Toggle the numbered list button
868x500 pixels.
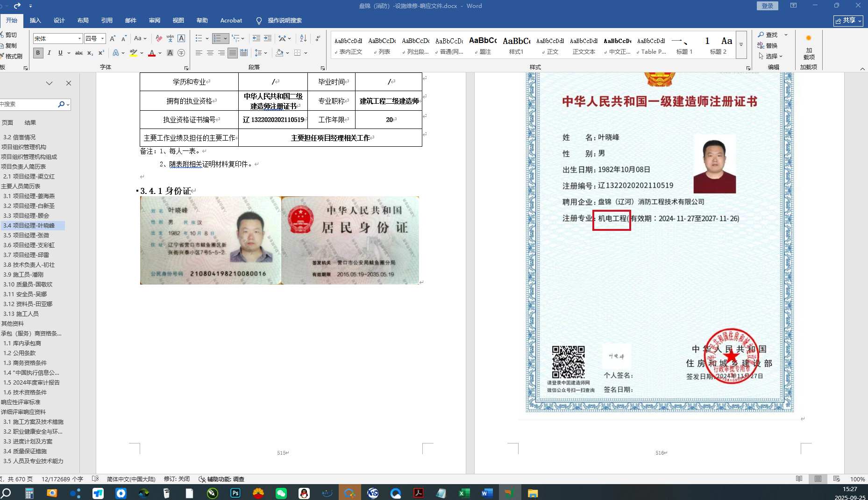point(217,38)
